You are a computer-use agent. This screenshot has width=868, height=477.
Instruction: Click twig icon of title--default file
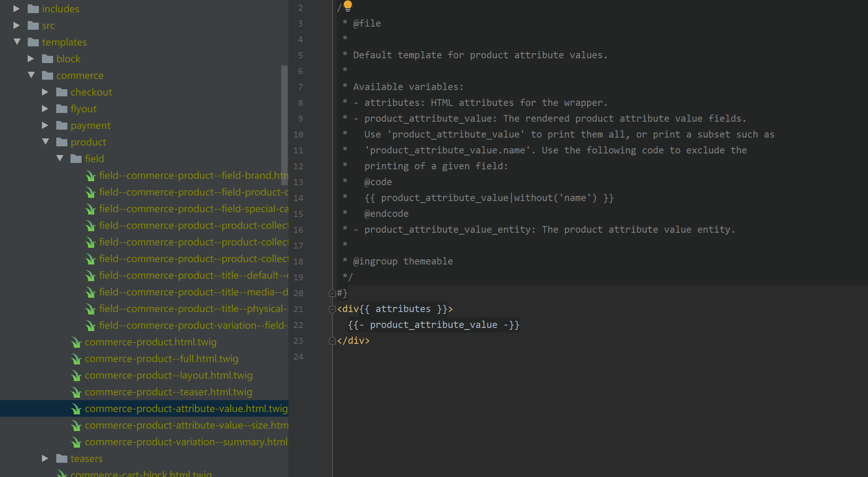tap(91, 276)
